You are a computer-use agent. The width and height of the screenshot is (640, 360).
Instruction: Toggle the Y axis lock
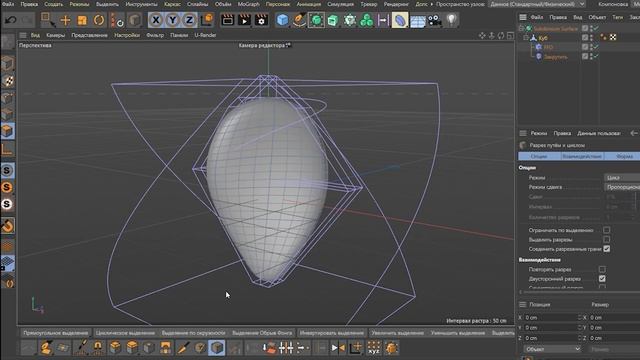click(x=173, y=20)
